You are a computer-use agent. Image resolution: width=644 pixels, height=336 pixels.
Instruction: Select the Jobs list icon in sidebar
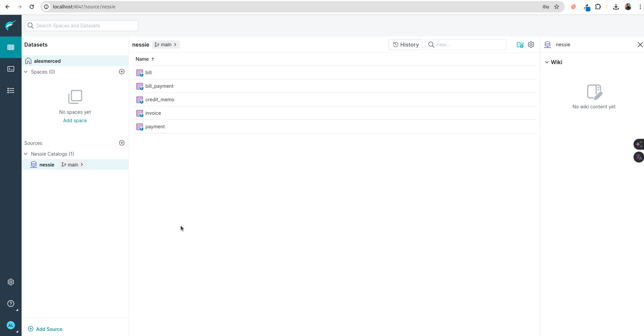pos(11,91)
